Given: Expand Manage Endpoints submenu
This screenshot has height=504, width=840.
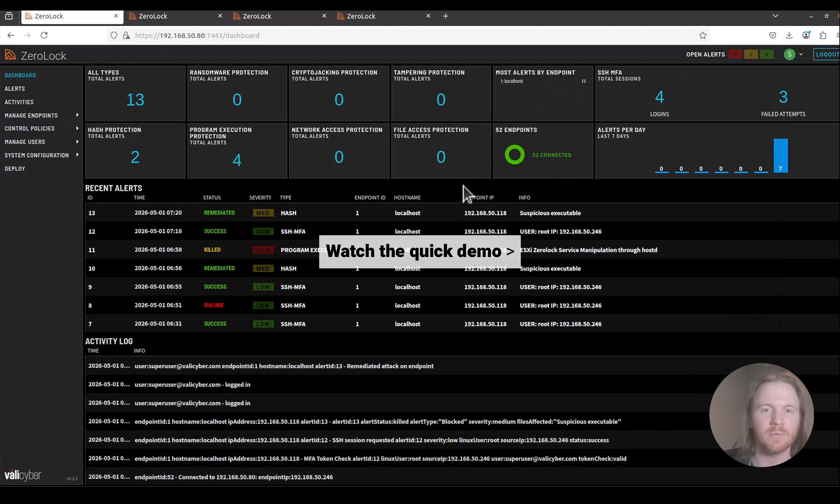Looking at the screenshot, I should 77,115.
